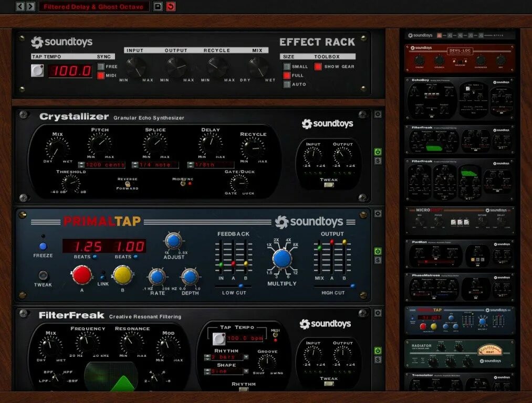Click the red revert preset icon

pyautogui.click(x=171, y=6)
